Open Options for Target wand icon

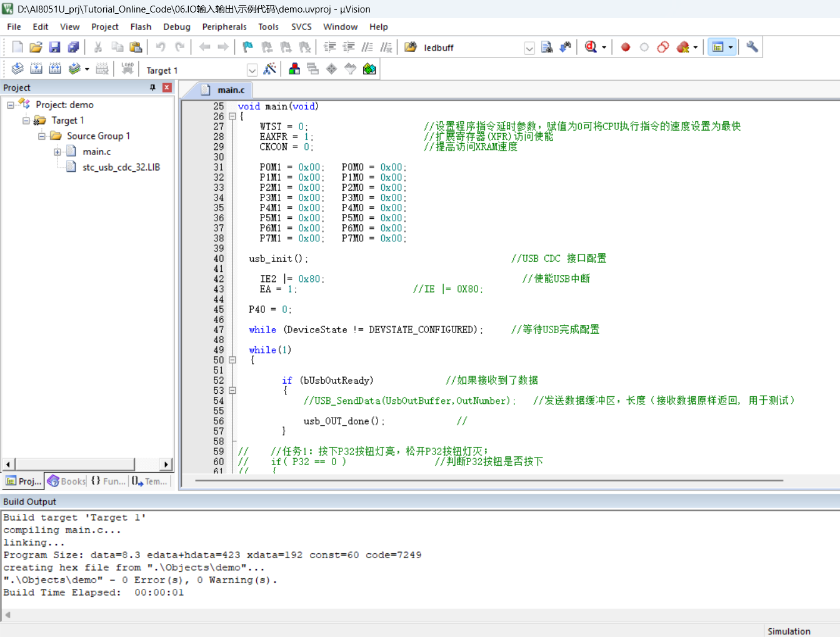pos(269,69)
